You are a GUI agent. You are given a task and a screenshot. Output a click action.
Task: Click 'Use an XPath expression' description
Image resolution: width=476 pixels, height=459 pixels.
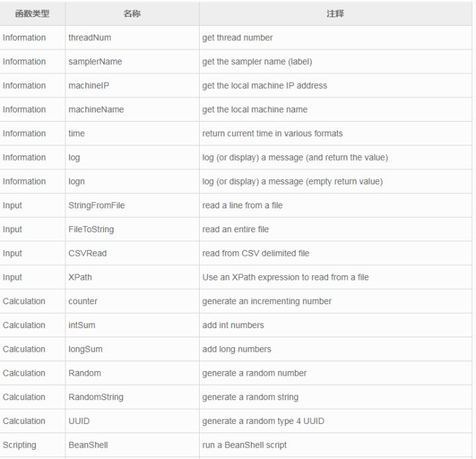[286, 277]
